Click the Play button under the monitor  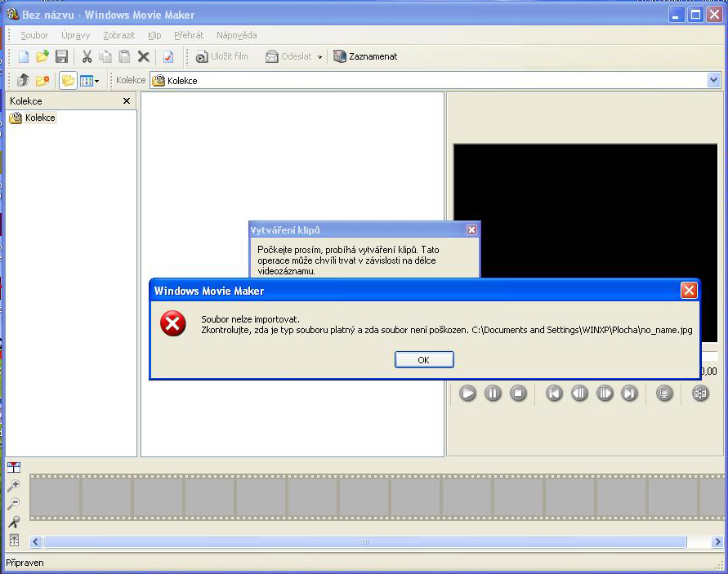pos(467,394)
